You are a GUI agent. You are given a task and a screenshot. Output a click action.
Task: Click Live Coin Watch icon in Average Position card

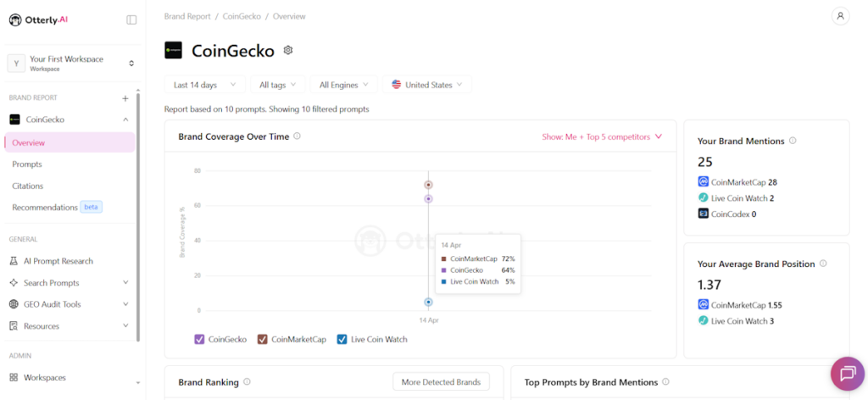pyautogui.click(x=703, y=320)
